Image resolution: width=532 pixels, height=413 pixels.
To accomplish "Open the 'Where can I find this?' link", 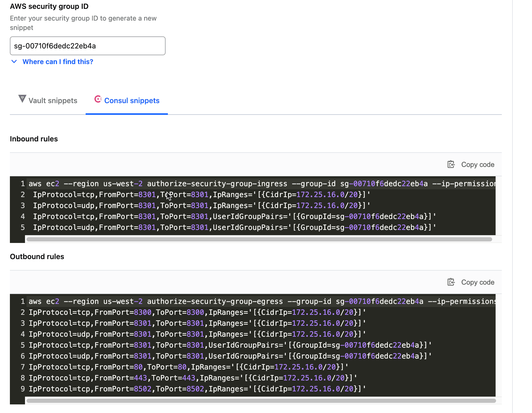I will click(x=58, y=62).
